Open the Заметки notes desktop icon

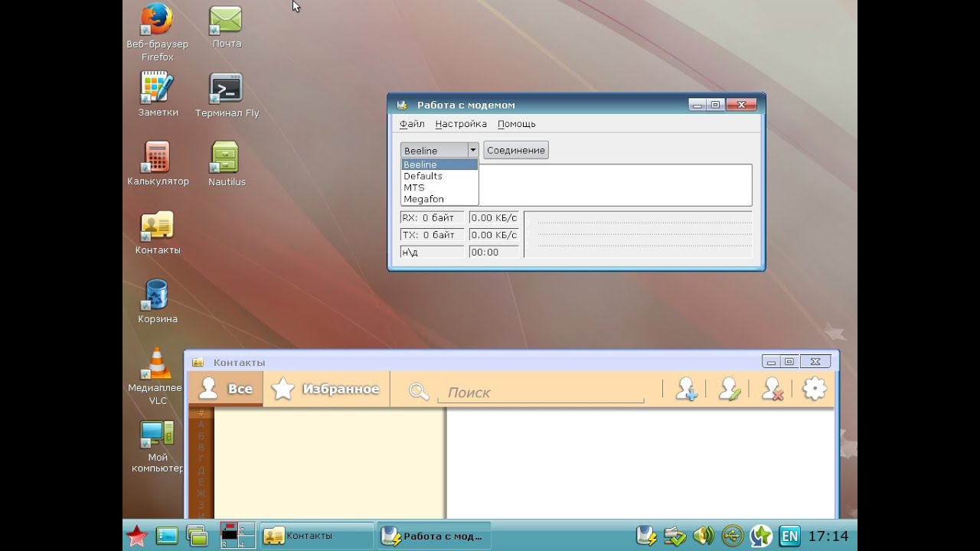tap(157, 88)
